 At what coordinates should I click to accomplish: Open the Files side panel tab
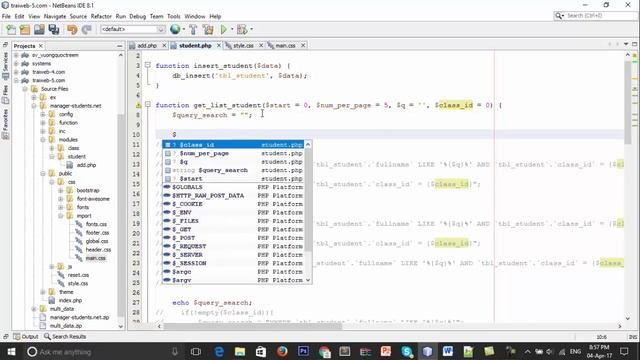tap(5, 94)
